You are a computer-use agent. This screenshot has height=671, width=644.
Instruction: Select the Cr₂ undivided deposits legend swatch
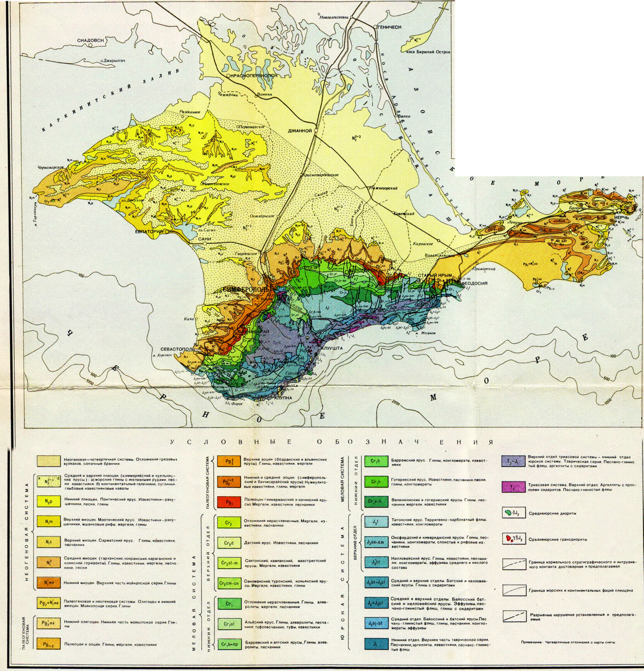[229, 523]
